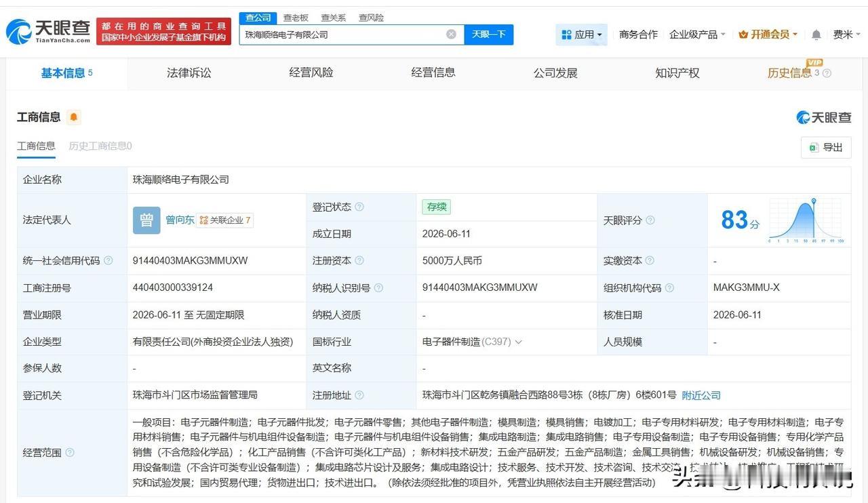Open the 商务合作 link
868x503 pixels.
click(x=638, y=35)
